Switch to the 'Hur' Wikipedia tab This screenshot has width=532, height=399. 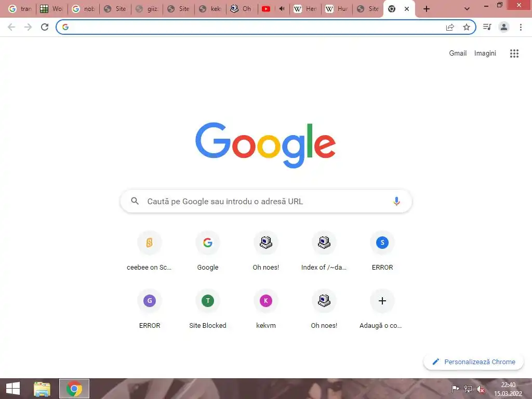tap(337, 9)
